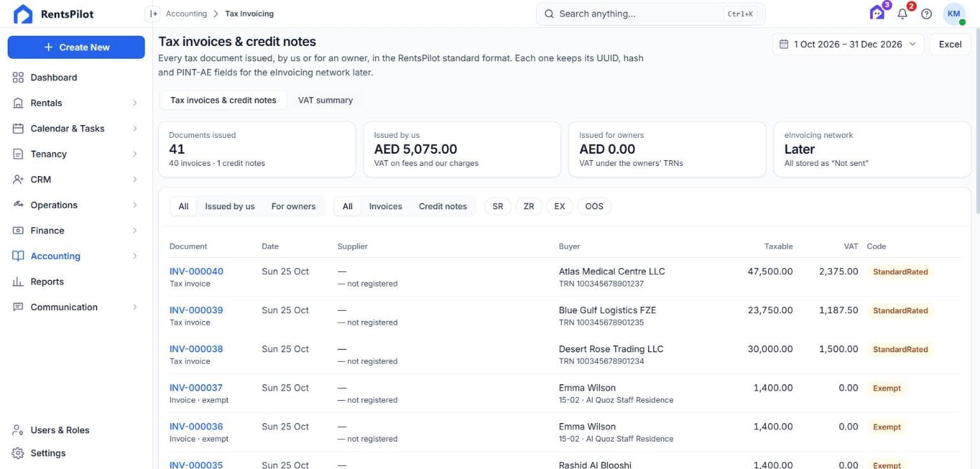Screen dimensions: 980x469
Task: Select the Tax invoices & credit notes tab
Action: point(223,100)
